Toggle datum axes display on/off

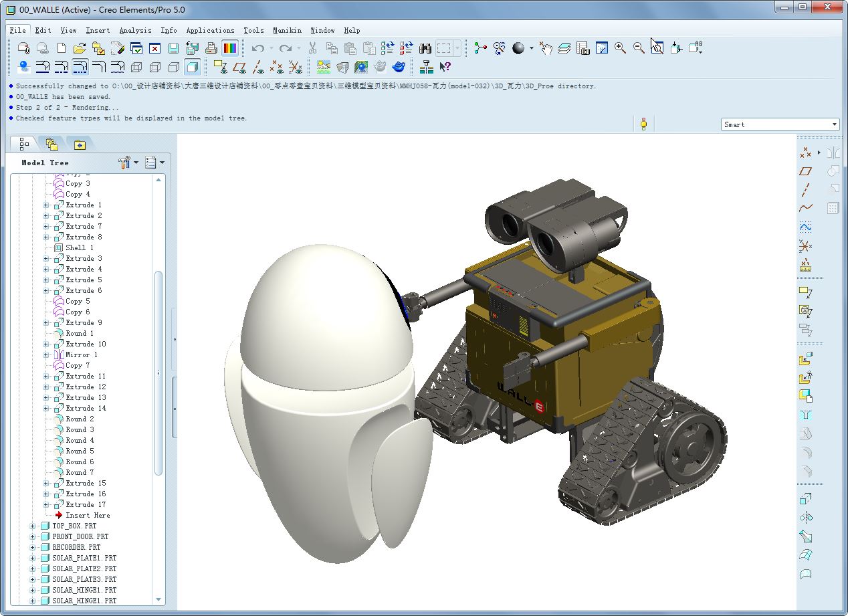coord(257,67)
